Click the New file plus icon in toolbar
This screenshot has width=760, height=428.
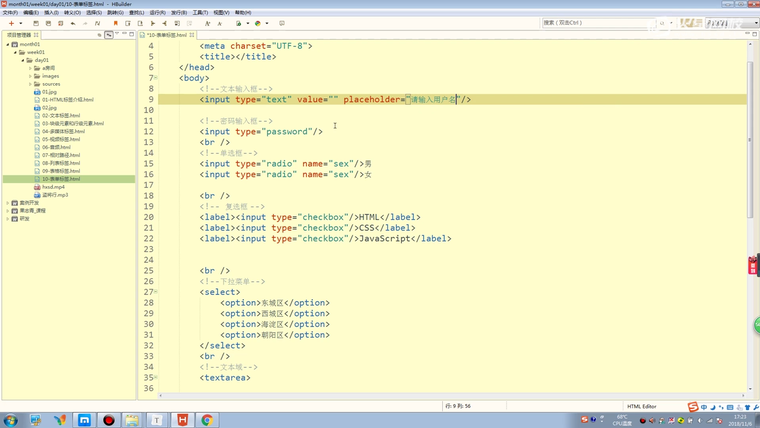(11, 23)
